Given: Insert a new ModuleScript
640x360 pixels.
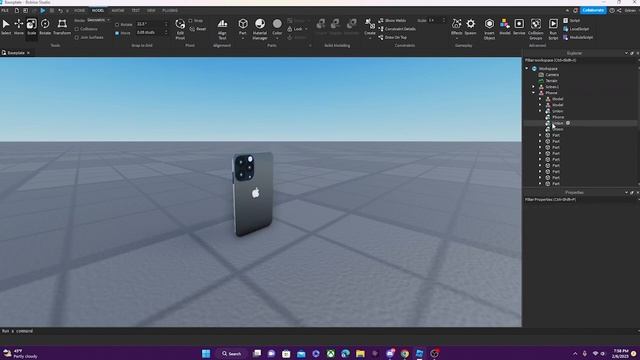Looking at the screenshot, I should (x=578, y=37).
